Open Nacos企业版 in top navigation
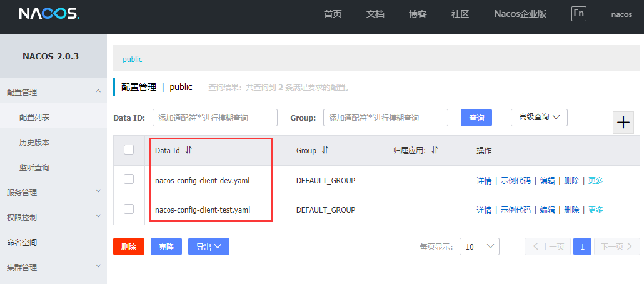This screenshot has height=284, width=644. click(x=520, y=14)
